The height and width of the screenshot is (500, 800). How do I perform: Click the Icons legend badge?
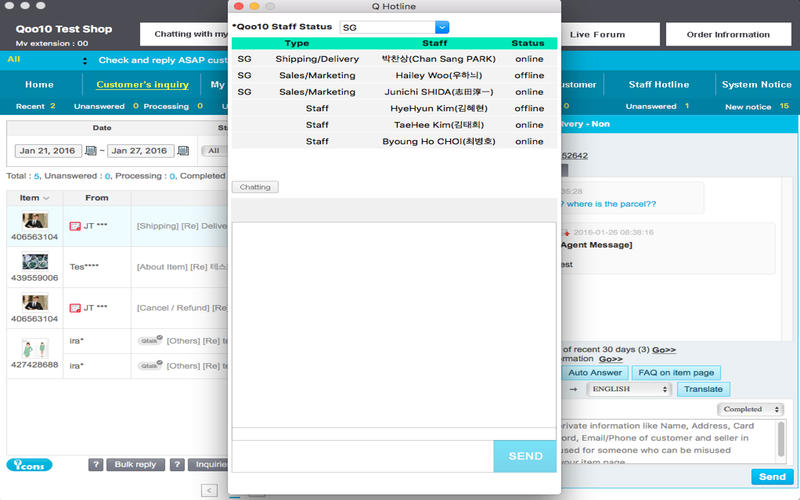coord(29,465)
